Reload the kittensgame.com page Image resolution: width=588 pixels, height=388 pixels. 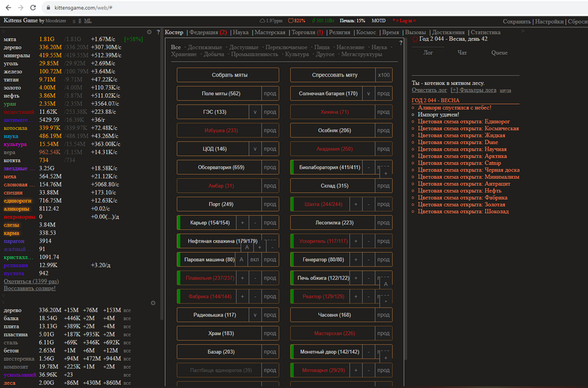pos(33,7)
